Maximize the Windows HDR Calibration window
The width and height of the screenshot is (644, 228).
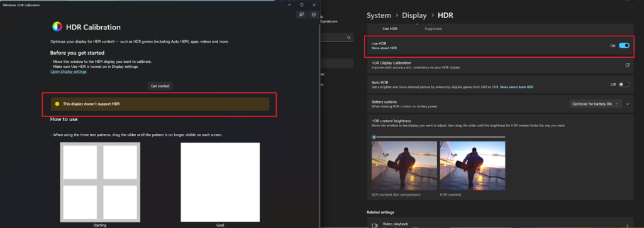[302, 5]
